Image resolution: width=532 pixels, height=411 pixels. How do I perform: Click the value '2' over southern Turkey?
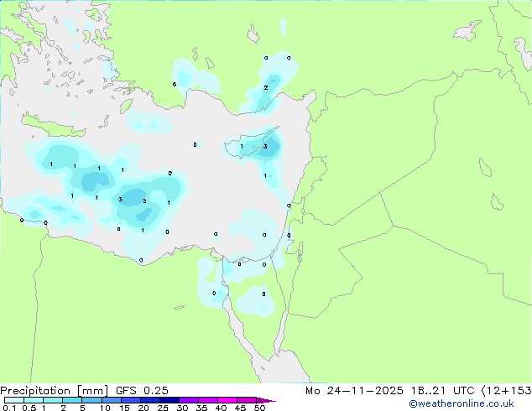(x=266, y=88)
